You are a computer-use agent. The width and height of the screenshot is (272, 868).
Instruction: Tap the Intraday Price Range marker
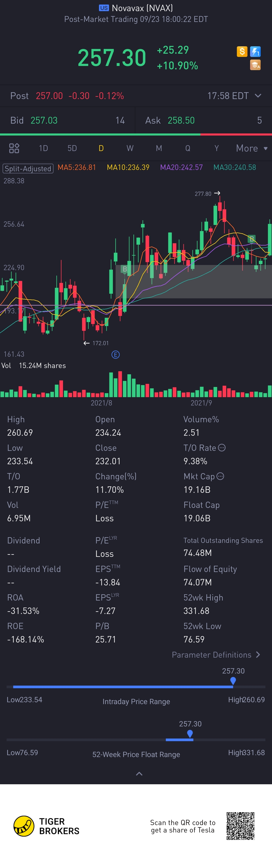pos(233,681)
